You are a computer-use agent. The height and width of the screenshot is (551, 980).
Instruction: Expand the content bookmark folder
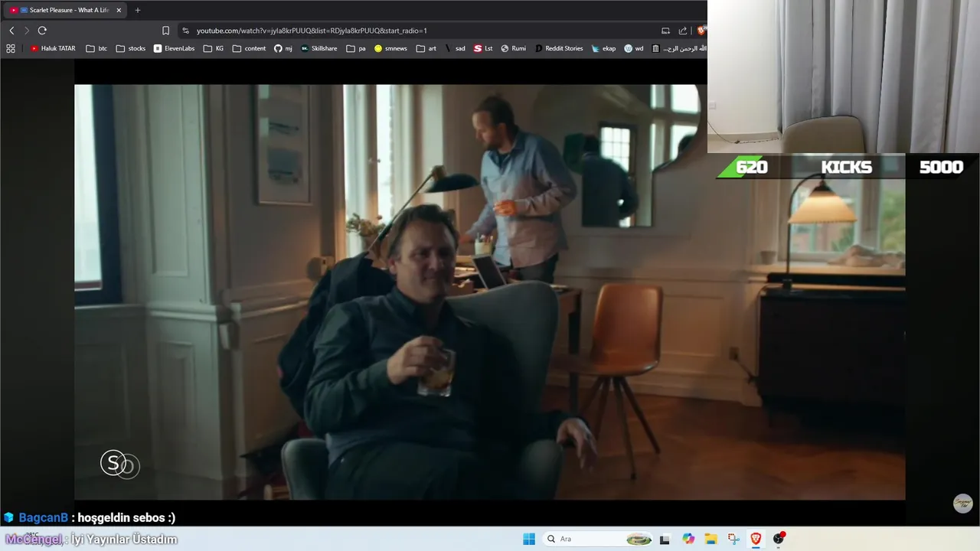(x=250, y=48)
